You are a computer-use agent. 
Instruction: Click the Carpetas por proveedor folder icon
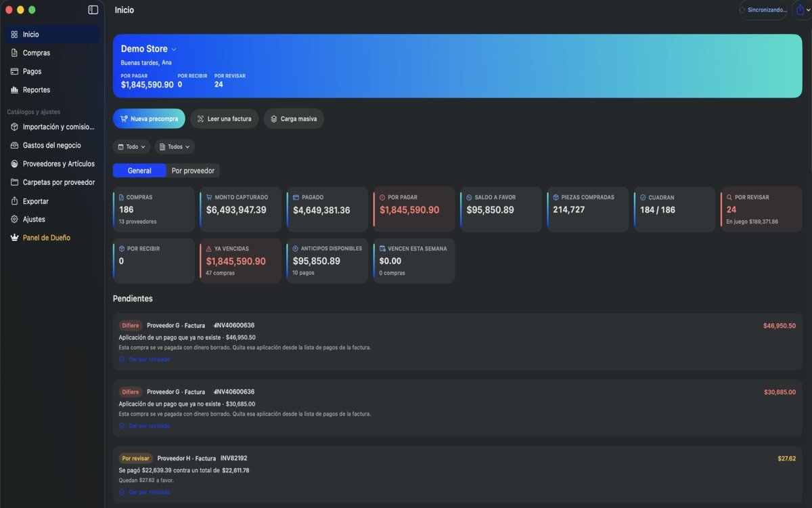[14, 182]
